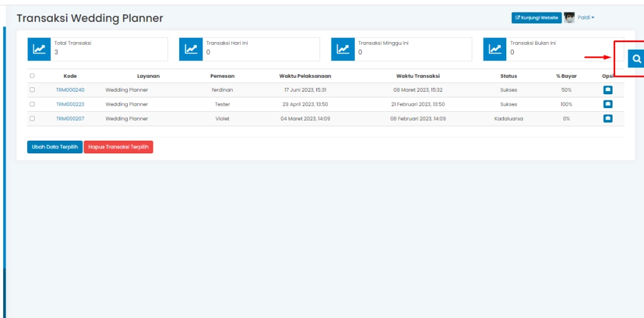This screenshot has height=318, width=644.
Task: Open transaction code link TRM000207
Action: coord(70,118)
